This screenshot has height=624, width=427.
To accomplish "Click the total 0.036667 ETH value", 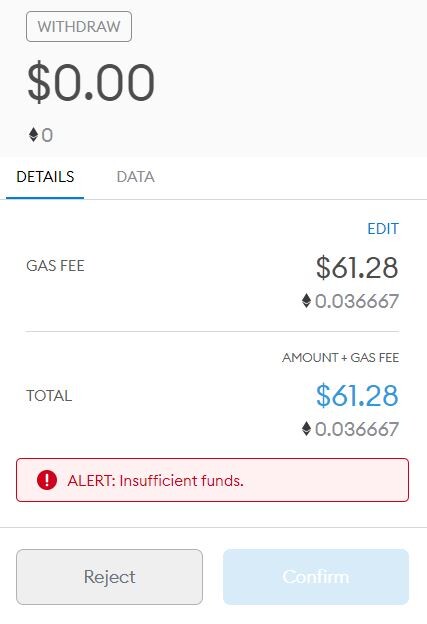I will (357, 429).
